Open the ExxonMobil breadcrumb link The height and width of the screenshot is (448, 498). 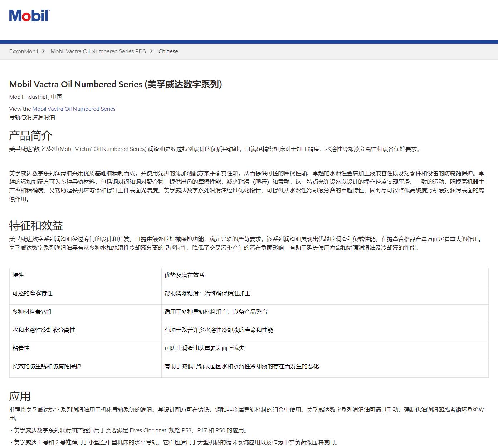tap(24, 51)
